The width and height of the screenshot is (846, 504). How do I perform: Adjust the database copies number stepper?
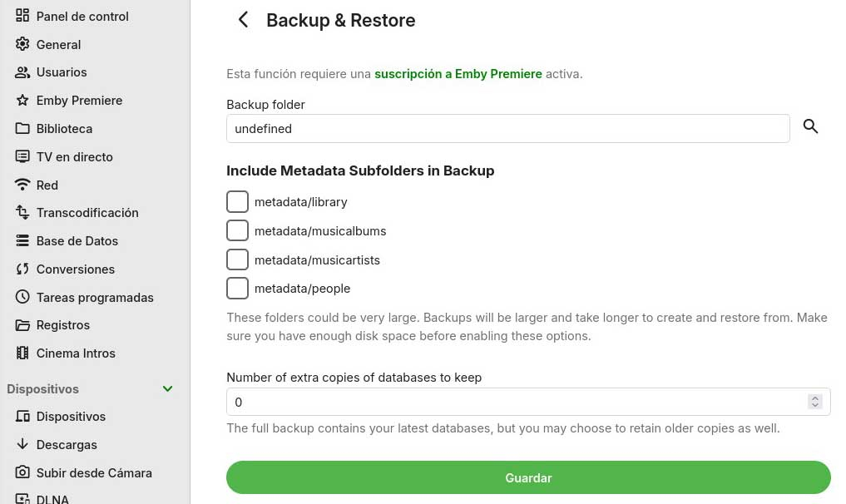click(815, 403)
